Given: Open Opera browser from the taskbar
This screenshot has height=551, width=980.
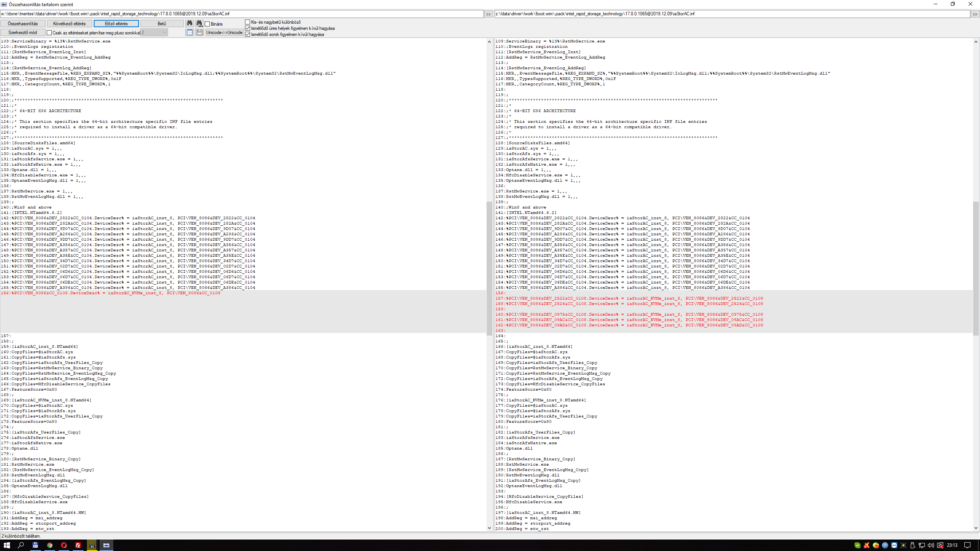Looking at the screenshot, I should (64, 545).
